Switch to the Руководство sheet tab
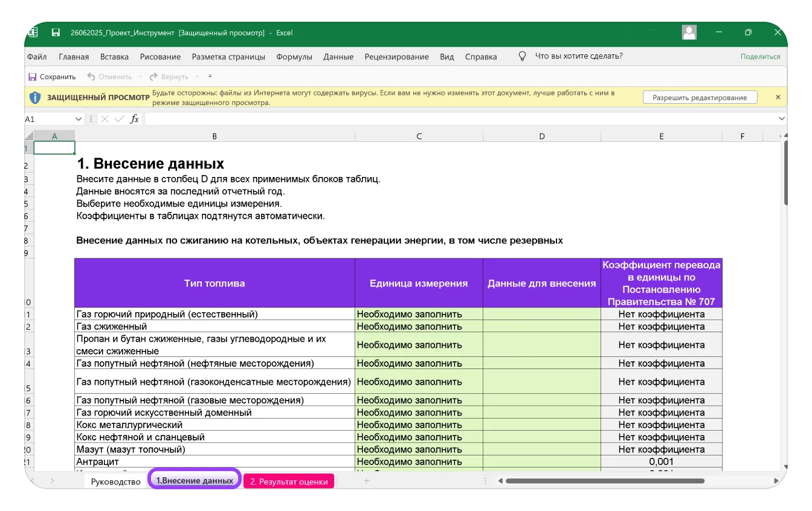Screen dimensions: 812x511 pyautogui.click(x=115, y=481)
